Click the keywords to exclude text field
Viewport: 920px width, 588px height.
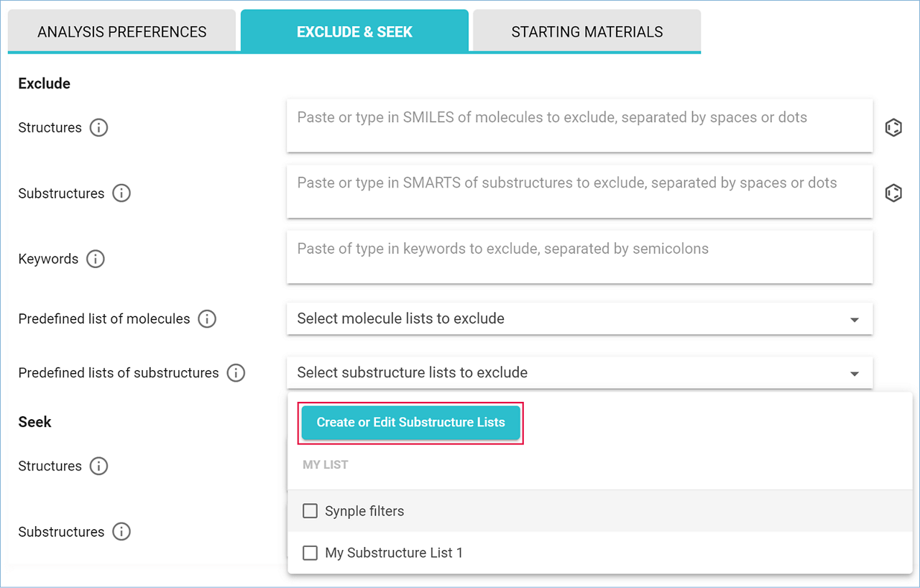pyautogui.click(x=579, y=257)
